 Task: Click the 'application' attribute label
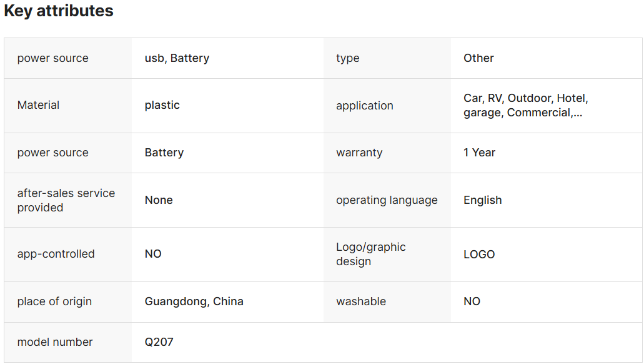(x=365, y=106)
